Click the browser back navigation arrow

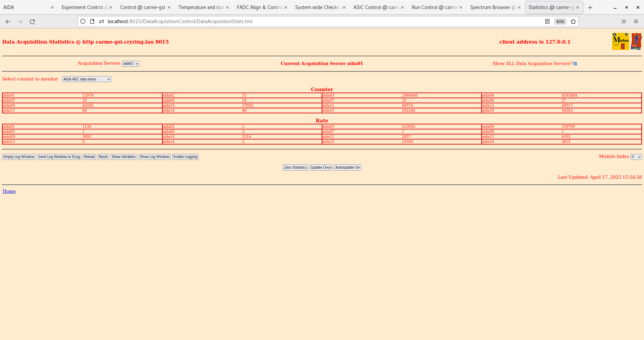point(8,21)
